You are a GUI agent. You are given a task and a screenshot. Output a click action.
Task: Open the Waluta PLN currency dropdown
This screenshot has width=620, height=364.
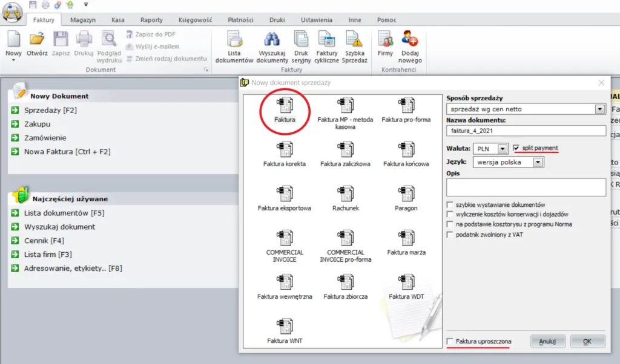tap(502, 149)
